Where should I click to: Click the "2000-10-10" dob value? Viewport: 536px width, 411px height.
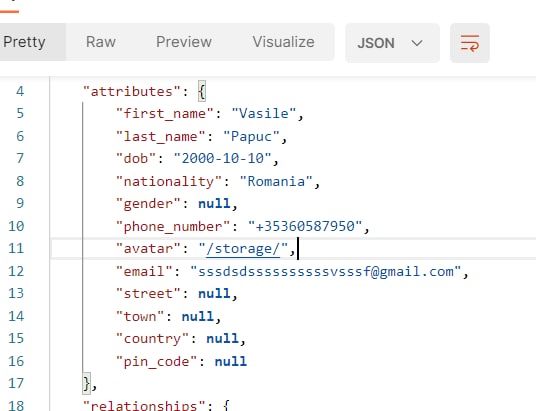click(x=223, y=159)
